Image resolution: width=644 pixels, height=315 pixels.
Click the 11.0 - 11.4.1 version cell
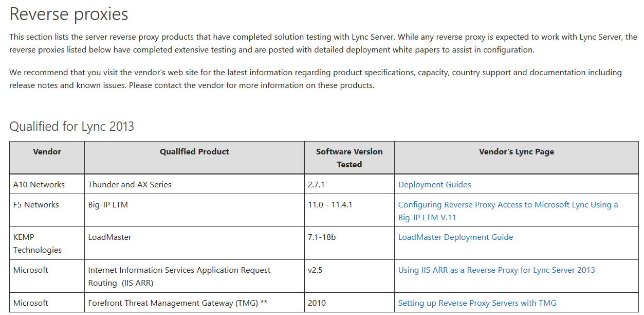[x=349, y=211]
